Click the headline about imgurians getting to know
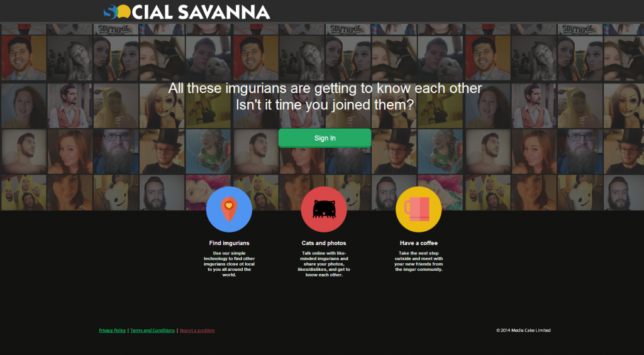Screen dimensions: 644x355 [325, 96]
